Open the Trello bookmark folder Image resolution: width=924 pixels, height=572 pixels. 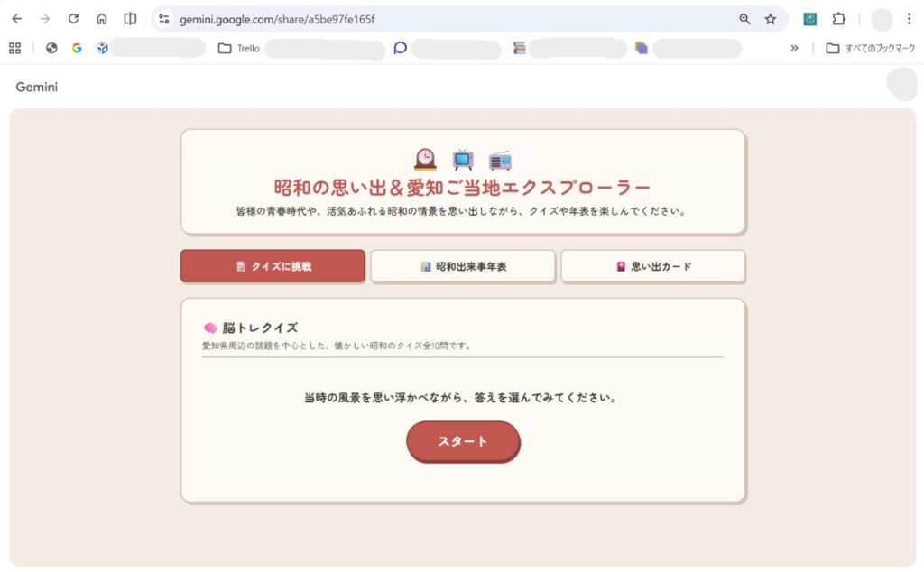tap(238, 49)
